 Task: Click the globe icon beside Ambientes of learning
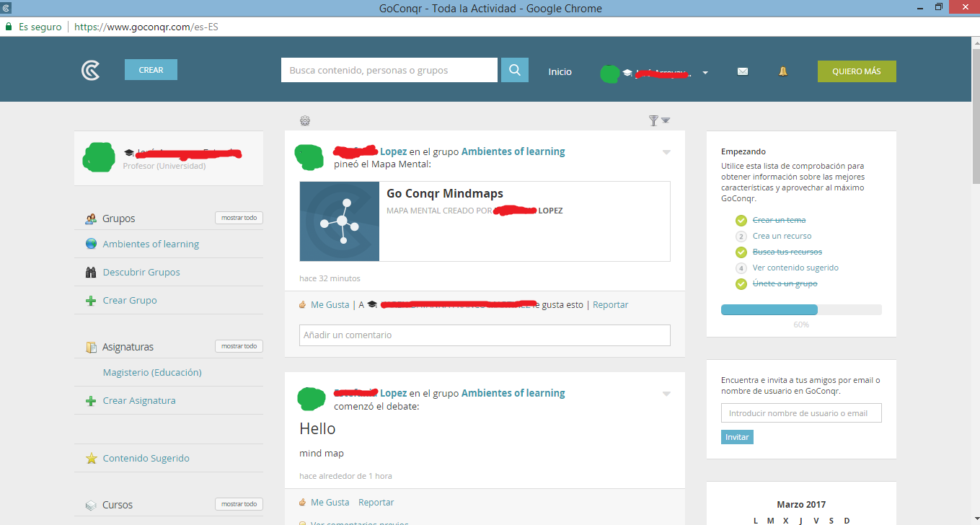point(91,244)
